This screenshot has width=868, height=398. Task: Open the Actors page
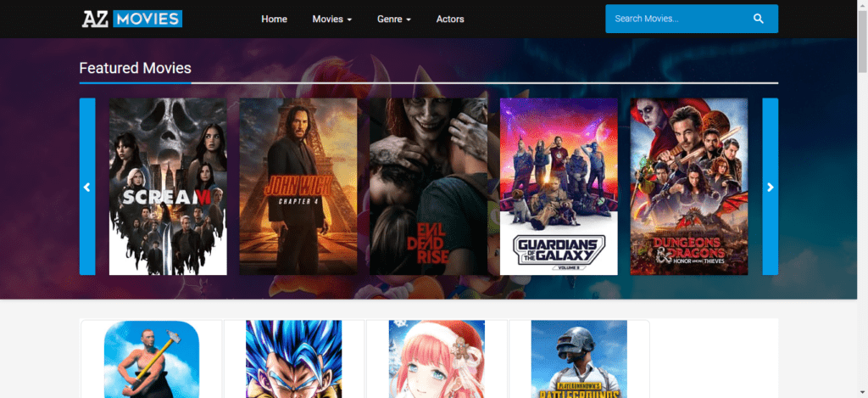click(450, 19)
